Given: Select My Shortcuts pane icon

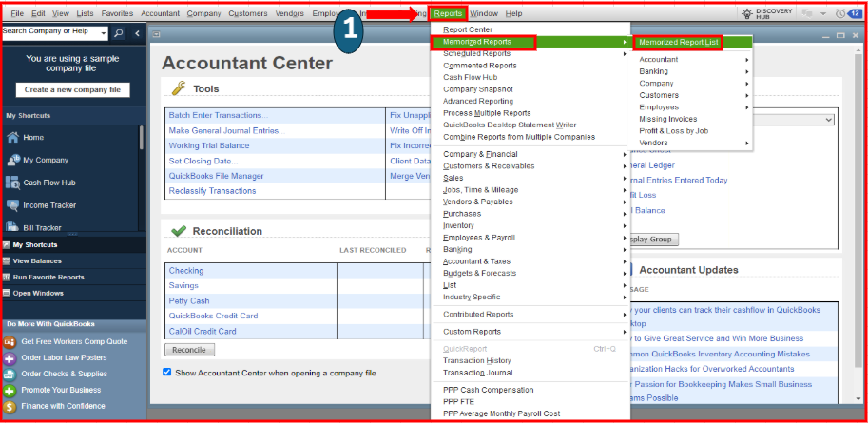Looking at the screenshot, I should (6, 244).
